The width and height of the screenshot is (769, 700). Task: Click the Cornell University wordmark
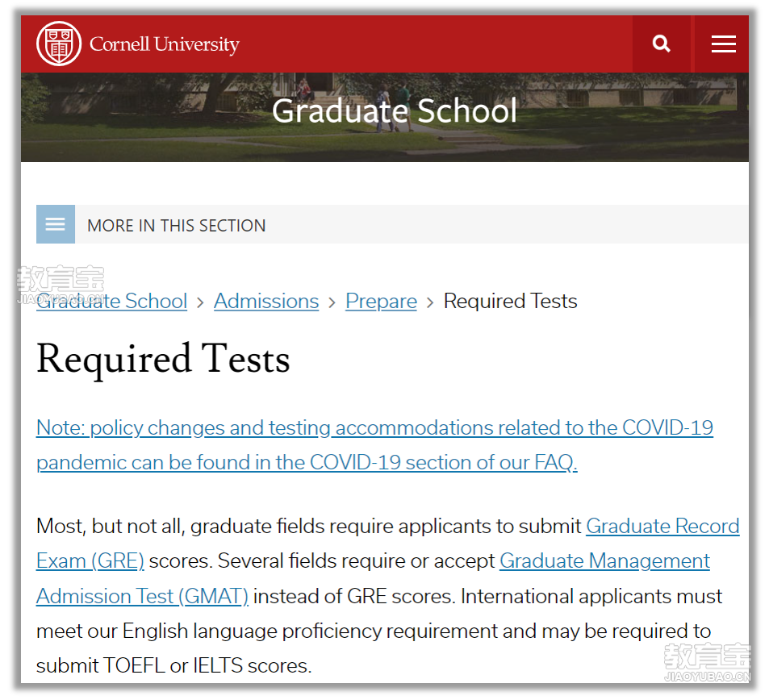point(165,44)
